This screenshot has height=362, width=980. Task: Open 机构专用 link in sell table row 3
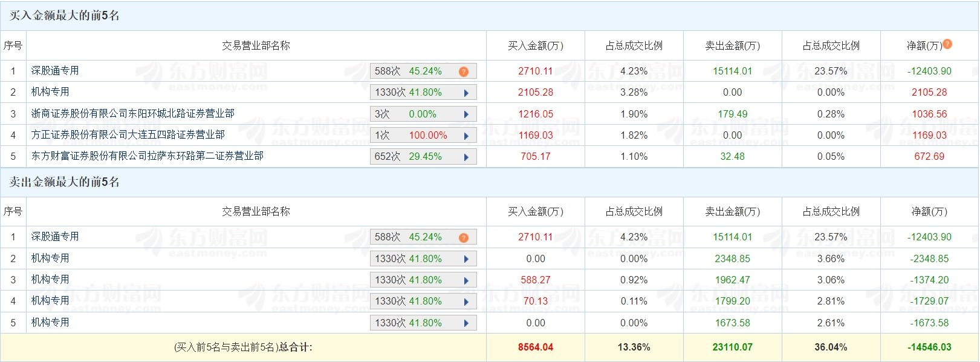[x=50, y=280]
